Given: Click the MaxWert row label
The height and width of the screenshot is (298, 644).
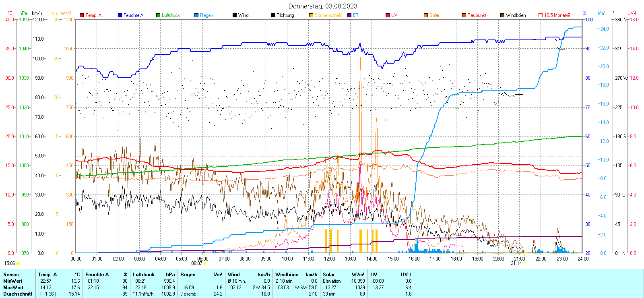Looking at the screenshot, I should tap(13, 288).
